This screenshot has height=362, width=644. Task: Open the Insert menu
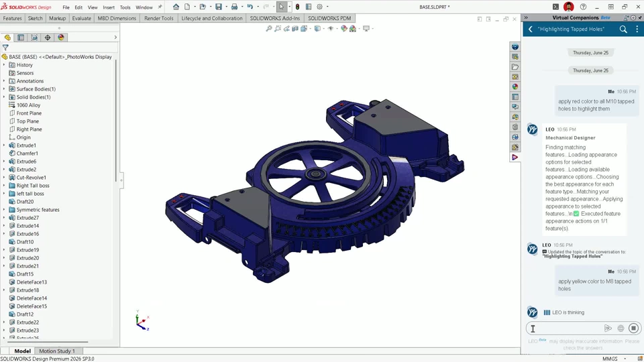click(x=109, y=7)
